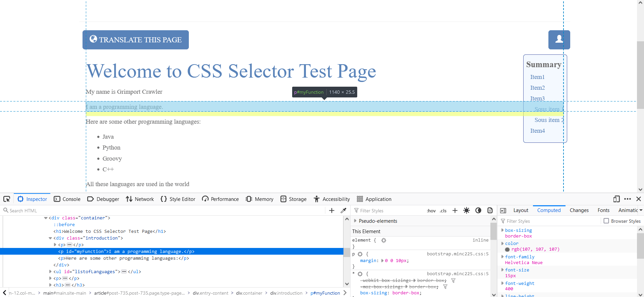
Task: Open responsive design mode
Action: 616,199
